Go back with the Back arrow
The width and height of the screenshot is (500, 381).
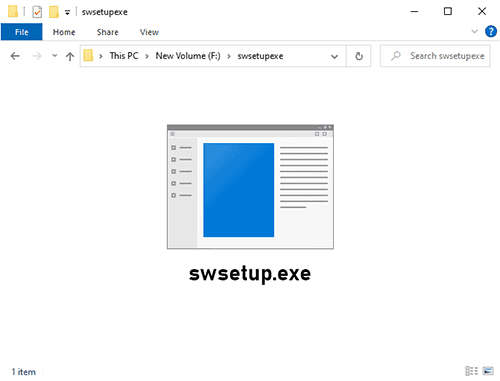[x=15, y=56]
